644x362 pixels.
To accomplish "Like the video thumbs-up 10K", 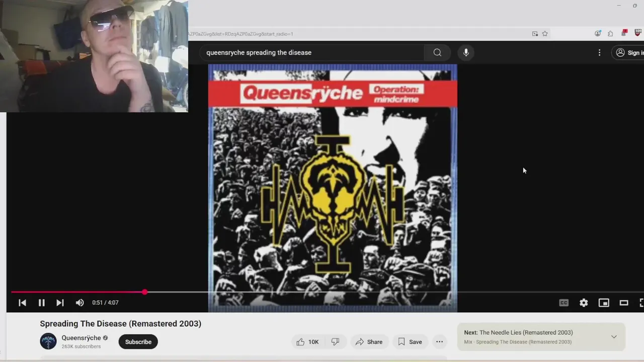I will click(x=307, y=342).
